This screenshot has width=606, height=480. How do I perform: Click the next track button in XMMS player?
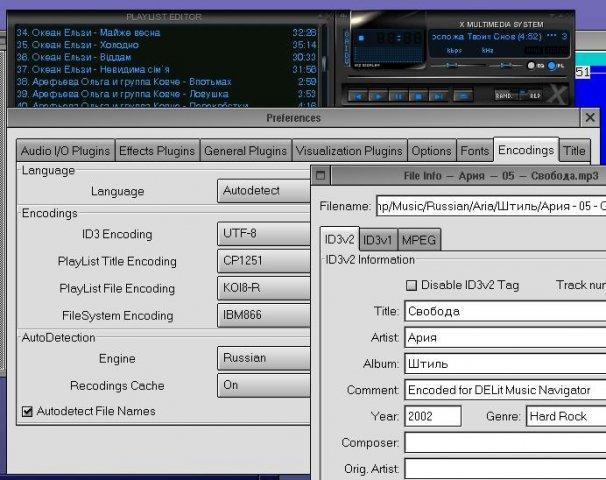coord(438,95)
